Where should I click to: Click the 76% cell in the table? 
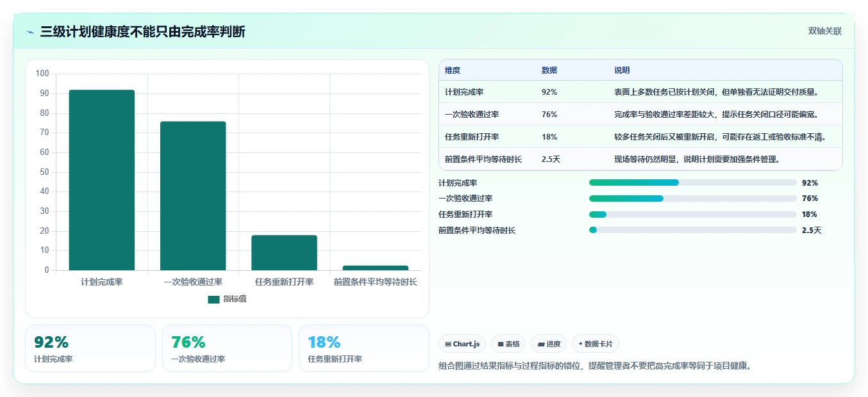(x=549, y=115)
